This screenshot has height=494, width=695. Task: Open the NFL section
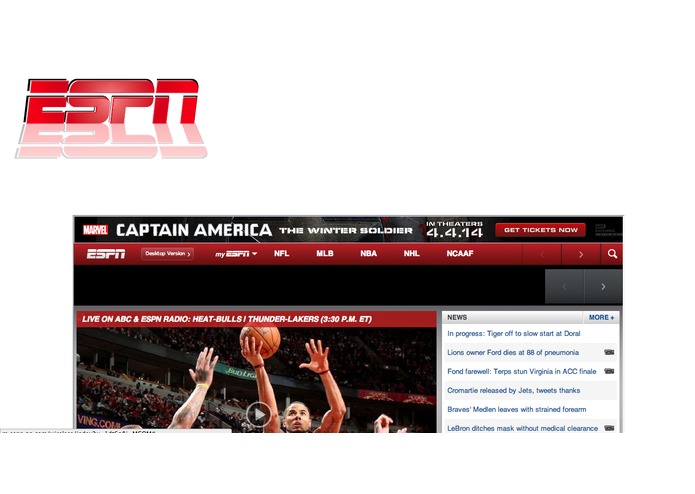281,253
